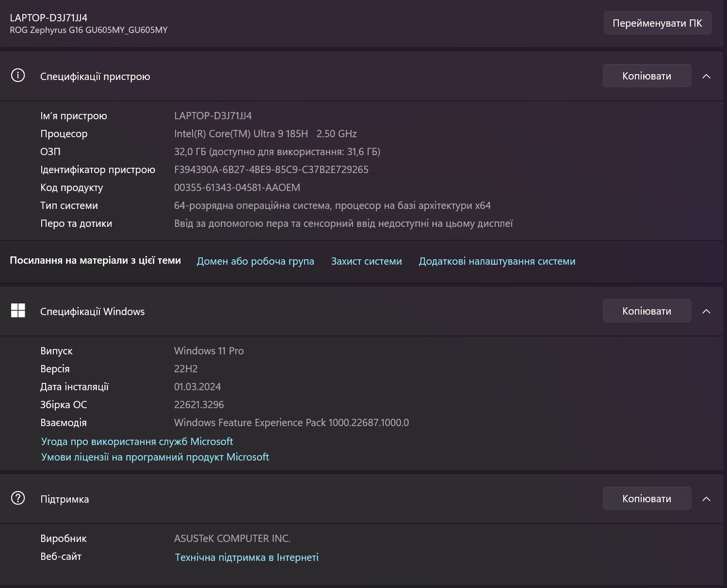Select the processor value Intel(R) Core(TM) Ultra 9 185H
The width and height of the screenshot is (727, 588).
[241, 134]
